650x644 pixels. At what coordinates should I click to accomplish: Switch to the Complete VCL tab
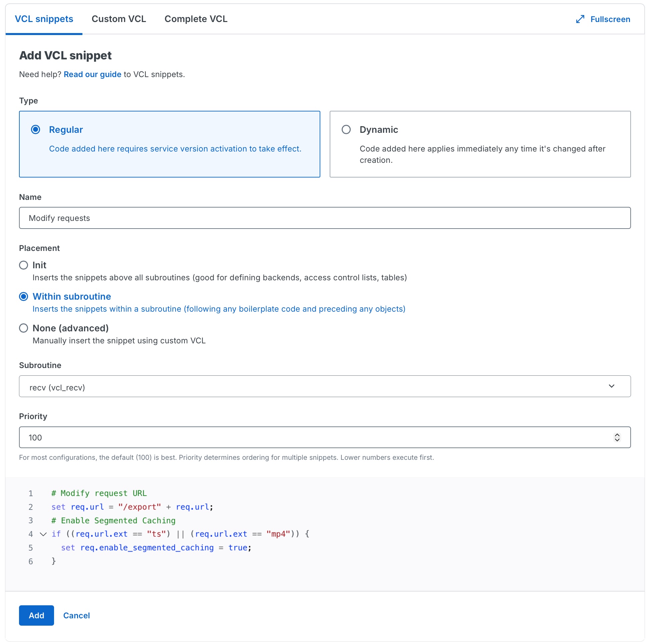point(196,19)
